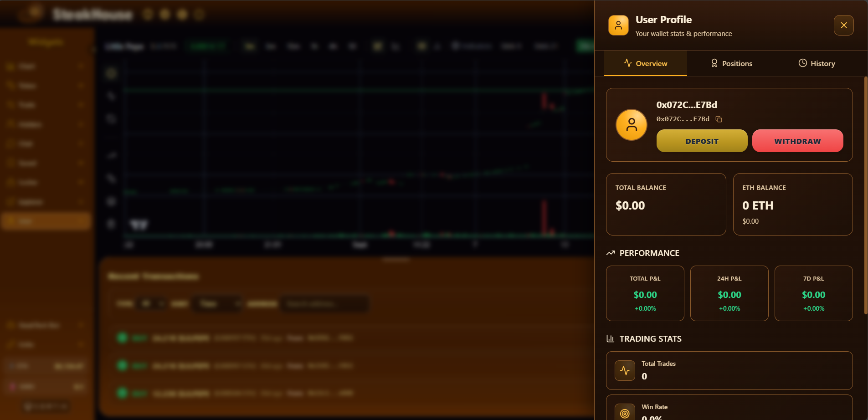Switch to the Overview tab
The width and height of the screenshot is (868, 420).
[645, 63]
